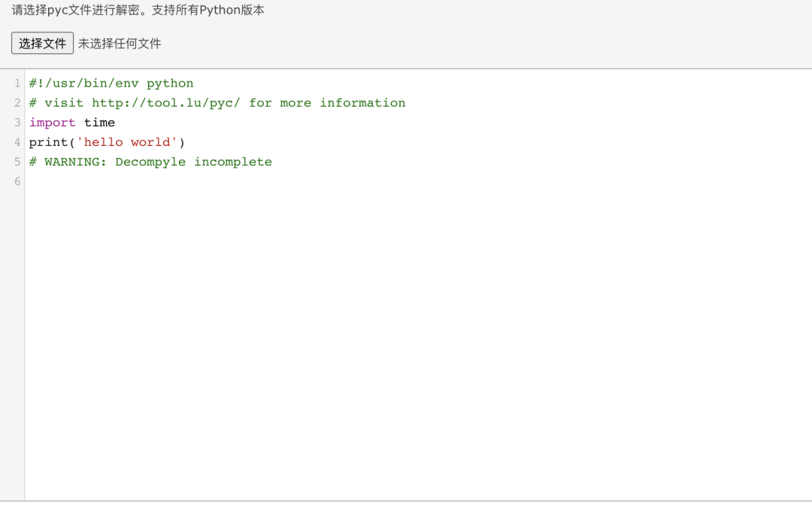Click the tool.lu/pyc URL in the comment

[166, 103]
